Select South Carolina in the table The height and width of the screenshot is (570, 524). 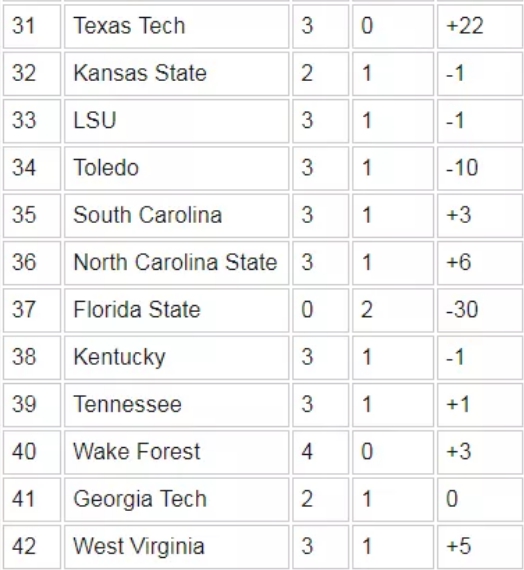tap(148, 214)
